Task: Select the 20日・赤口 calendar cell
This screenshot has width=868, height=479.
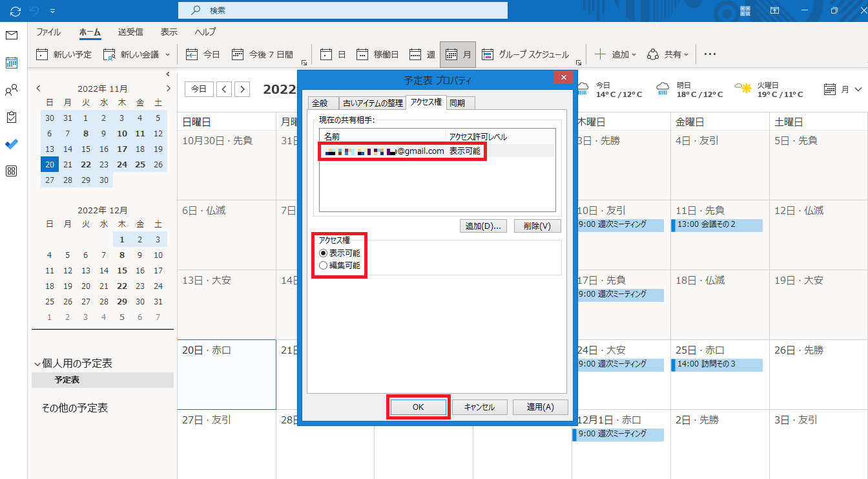Action: (x=227, y=374)
